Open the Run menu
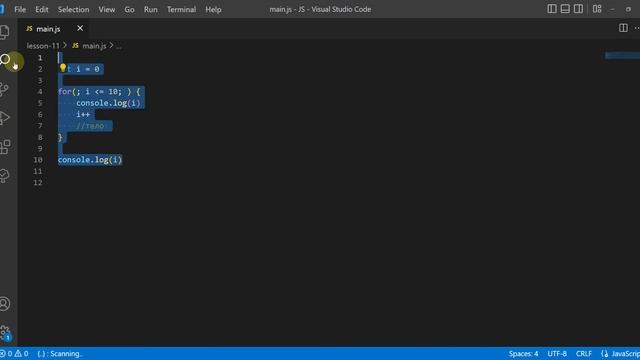The image size is (640, 360). point(151,9)
